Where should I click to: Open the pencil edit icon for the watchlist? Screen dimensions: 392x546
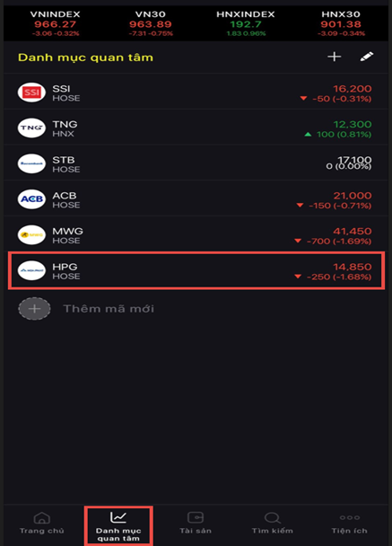click(367, 57)
